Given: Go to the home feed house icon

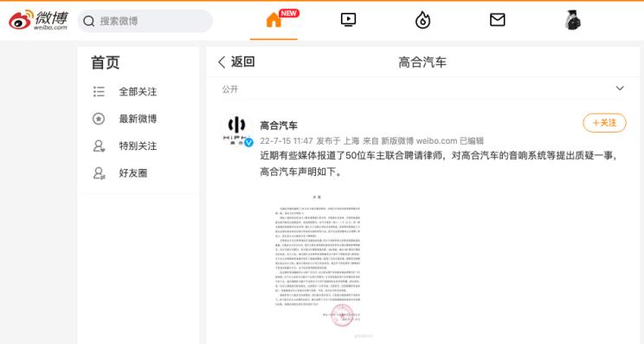Looking at the screenshot, I should (x=274, y=20).
